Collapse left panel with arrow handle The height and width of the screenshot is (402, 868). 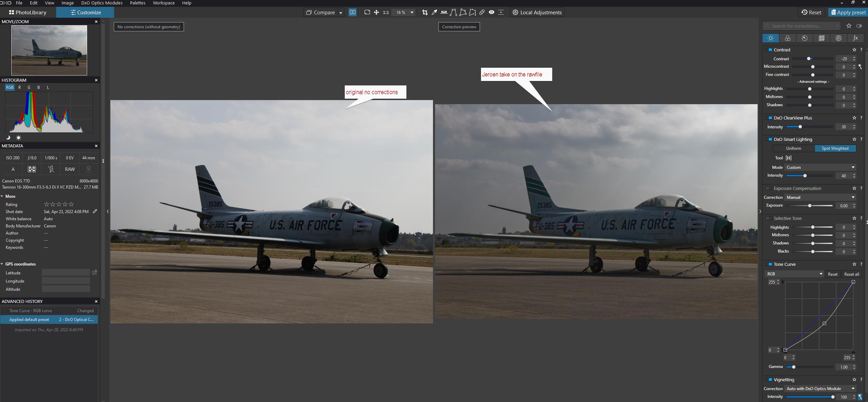pos(108,211)
